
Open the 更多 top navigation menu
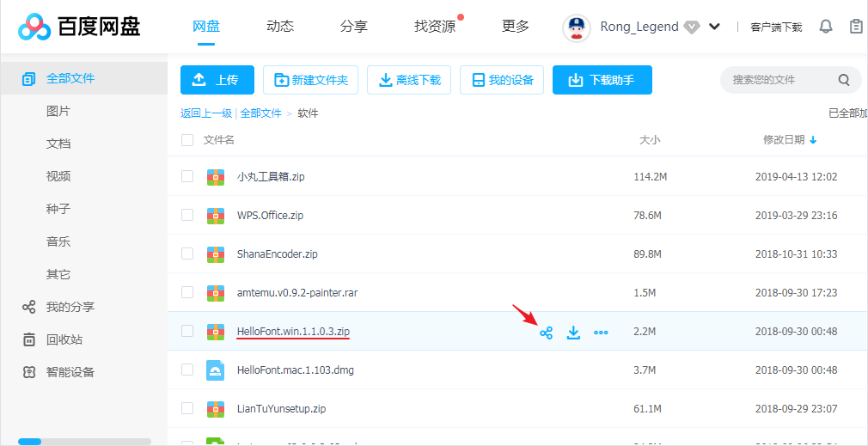516,26
